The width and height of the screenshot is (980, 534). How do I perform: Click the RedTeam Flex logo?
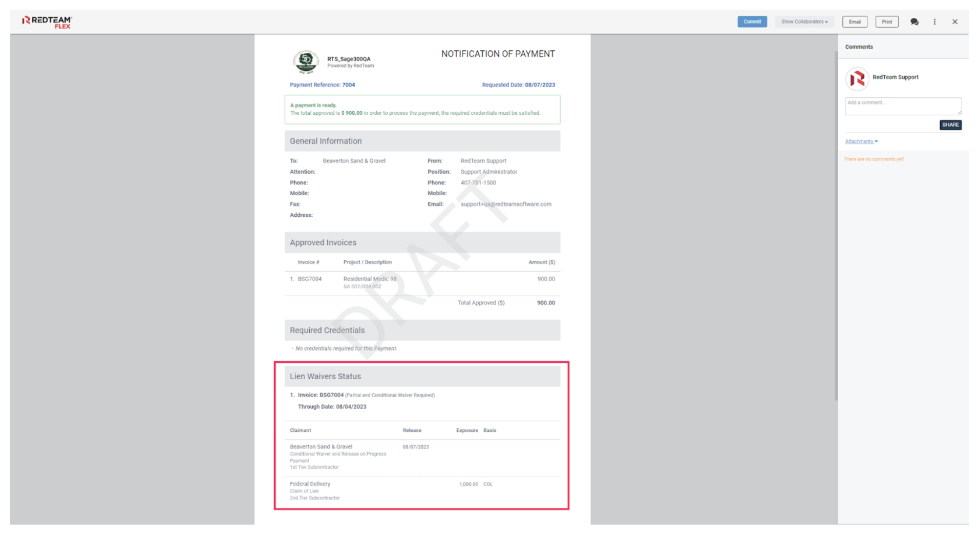click(x=47, y=22)
